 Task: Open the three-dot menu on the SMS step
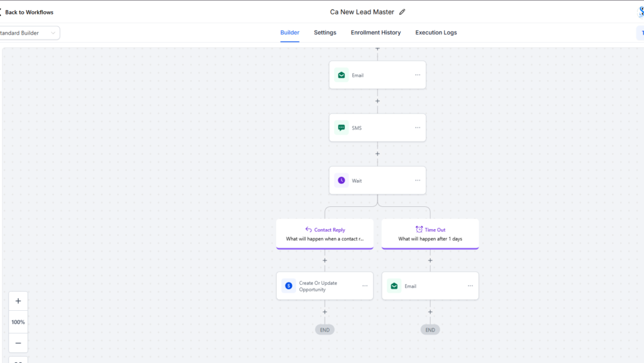(x=417, y=128)
